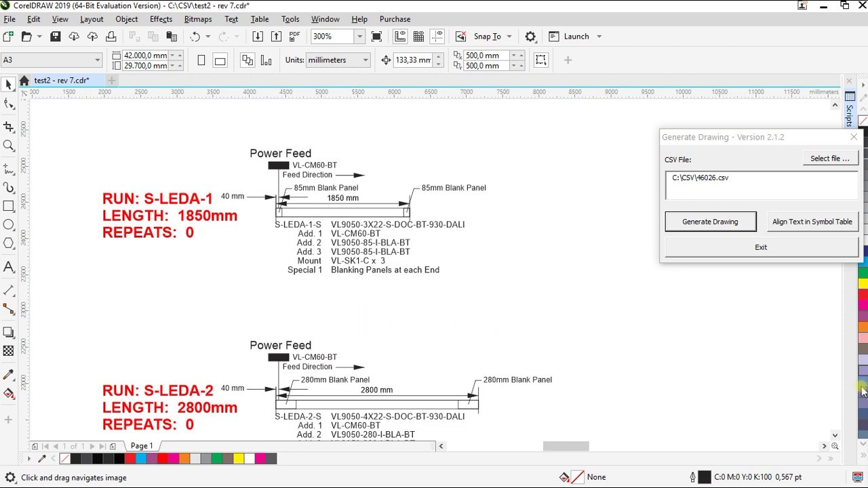This screenshot has height=488, width=868.
Task: Select the Rectangle tool
Action: (8, 206)
